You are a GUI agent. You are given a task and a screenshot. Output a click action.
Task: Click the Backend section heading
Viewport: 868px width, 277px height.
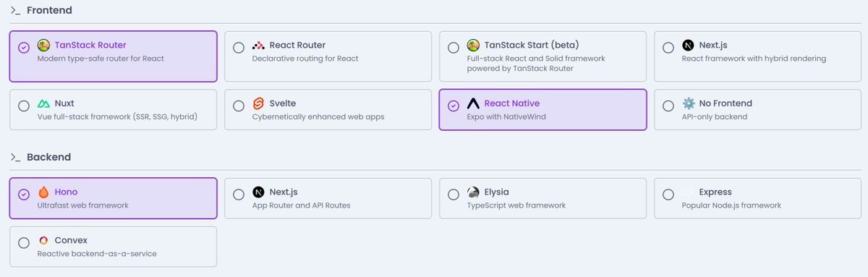click(48, 158)
